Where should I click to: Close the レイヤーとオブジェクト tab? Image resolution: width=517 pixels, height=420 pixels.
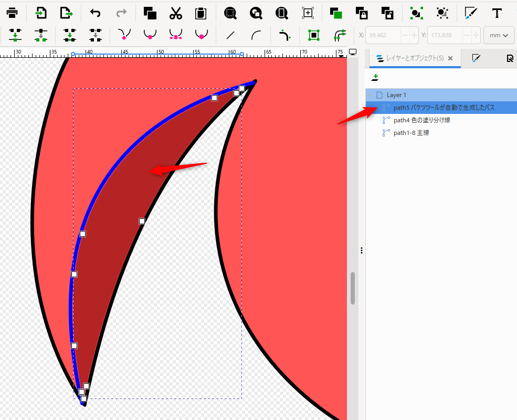pos(450,58)
